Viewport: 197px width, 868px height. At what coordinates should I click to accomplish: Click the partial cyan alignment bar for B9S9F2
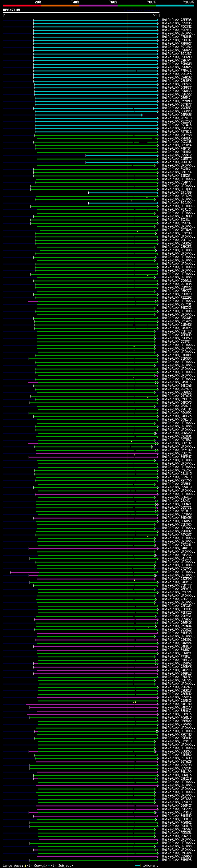pos(122,155)
